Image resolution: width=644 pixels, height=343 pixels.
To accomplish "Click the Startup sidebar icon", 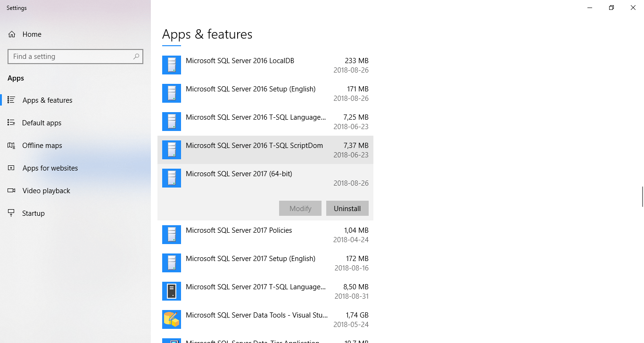I will coord(11,213).
